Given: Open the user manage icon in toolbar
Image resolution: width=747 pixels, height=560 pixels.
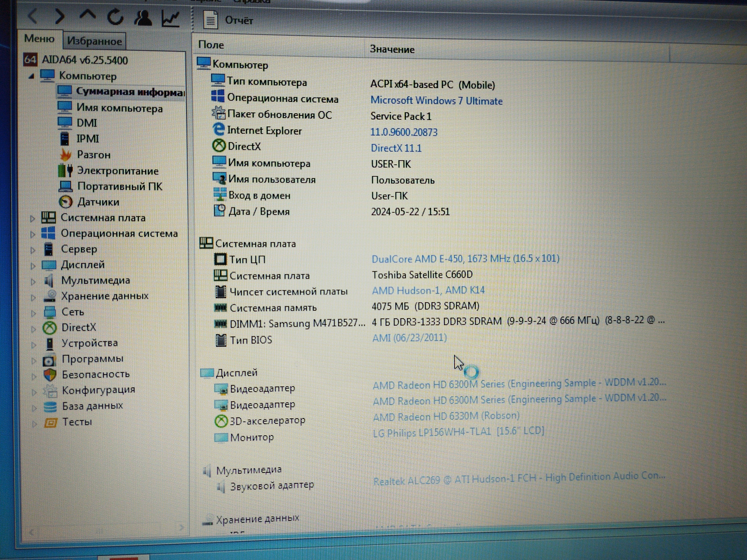Looking at the screenshot, I should coord(143,18).
